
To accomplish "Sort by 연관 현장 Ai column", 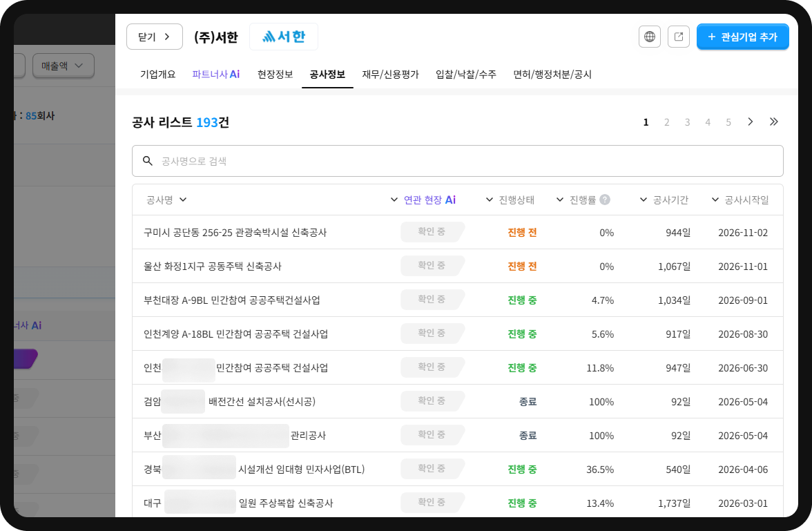I will (x=423, y=200).
